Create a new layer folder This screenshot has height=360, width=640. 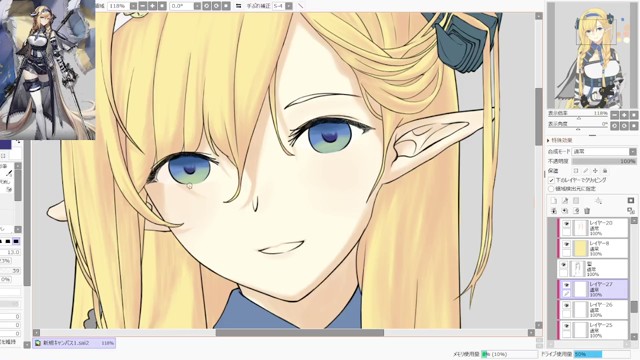click(576, 200)
